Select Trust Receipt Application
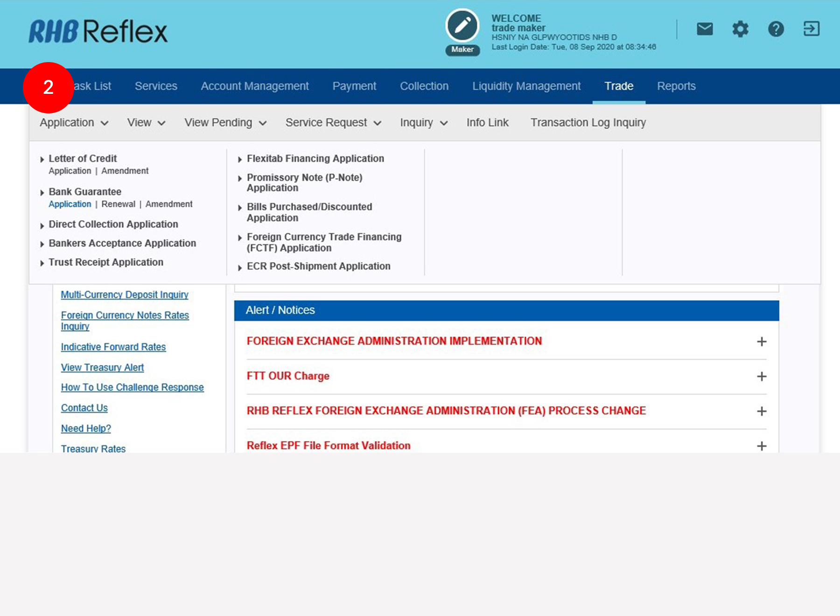840x616 pixels. click(106, 262)
